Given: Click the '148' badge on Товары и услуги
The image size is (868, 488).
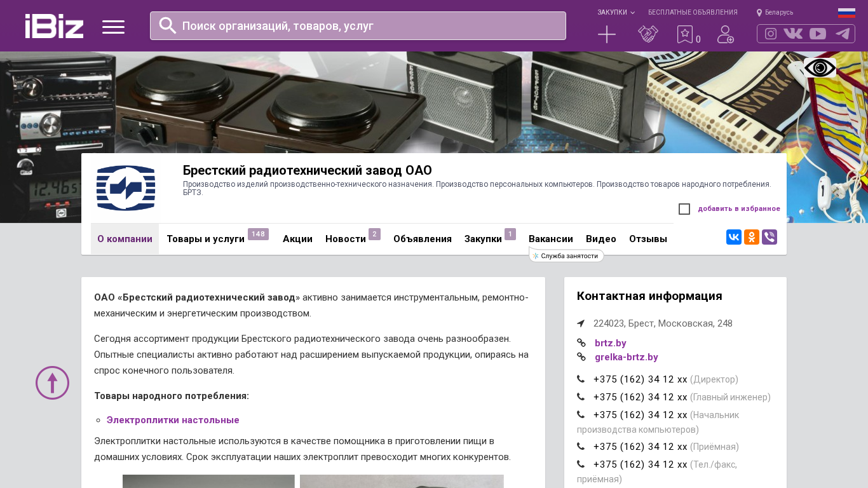Looking at the screenshot, I should [258, 234].
